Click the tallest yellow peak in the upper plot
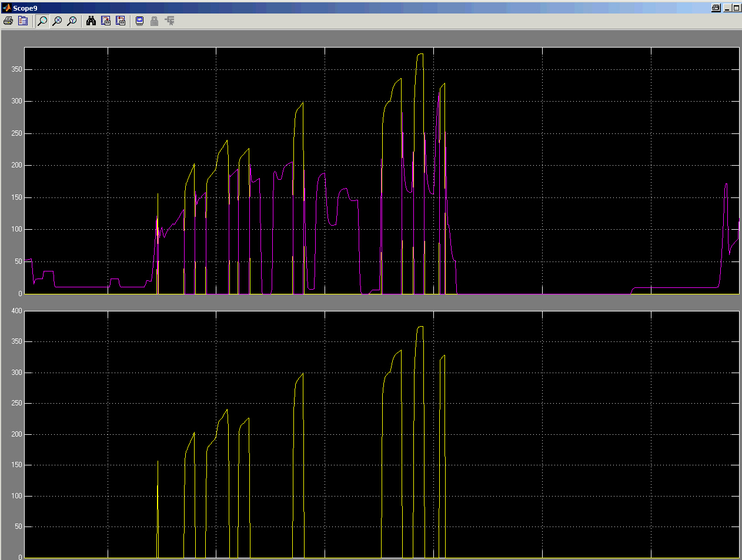Screen dimensions: 742x560 coord(420,54)
